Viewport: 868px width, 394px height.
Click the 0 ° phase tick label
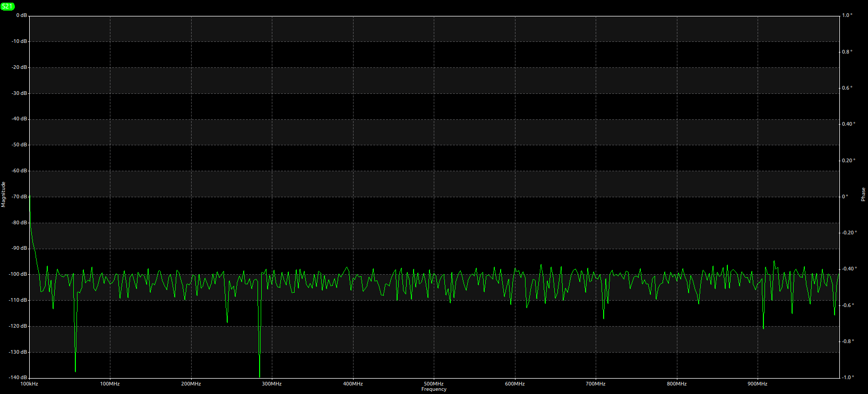click(x=845, y=197)
